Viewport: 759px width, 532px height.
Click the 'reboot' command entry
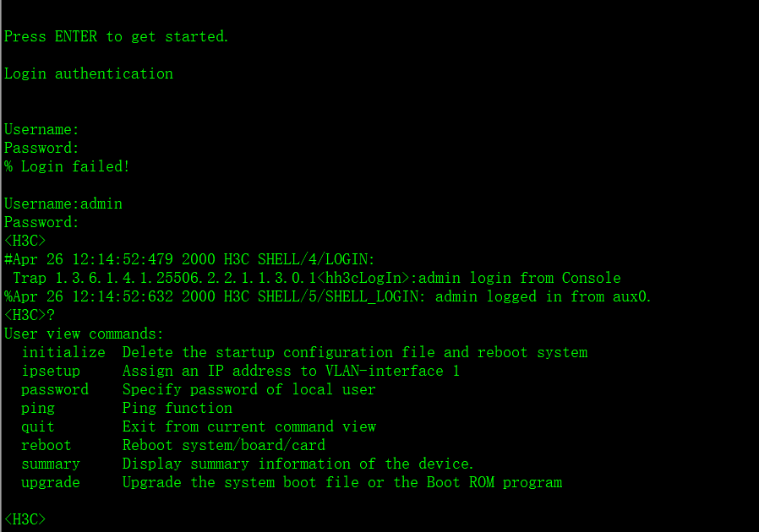[46, 445]
